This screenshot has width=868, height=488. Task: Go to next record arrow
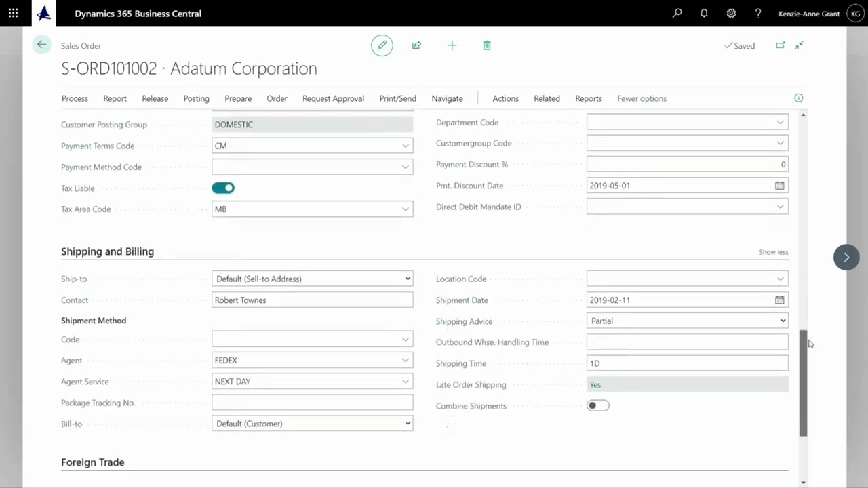(846, 258)
